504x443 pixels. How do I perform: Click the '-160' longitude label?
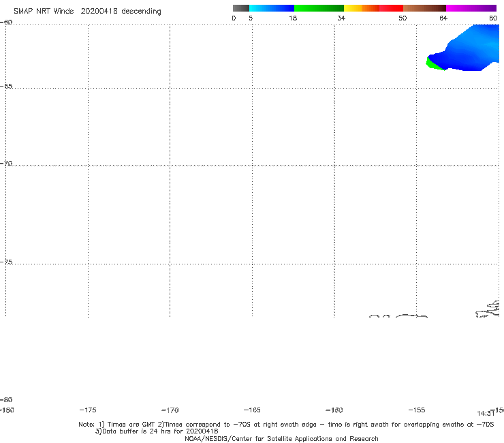(334, 410)
